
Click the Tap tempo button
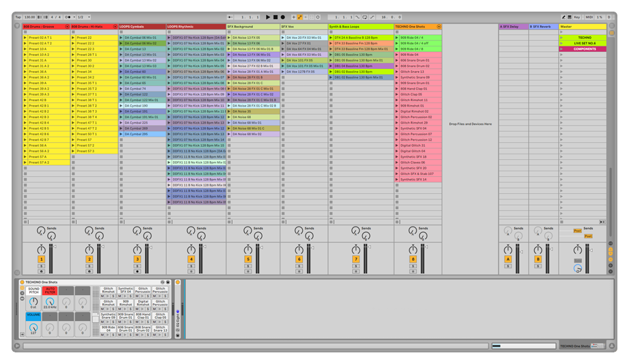[x=18, y=17]
